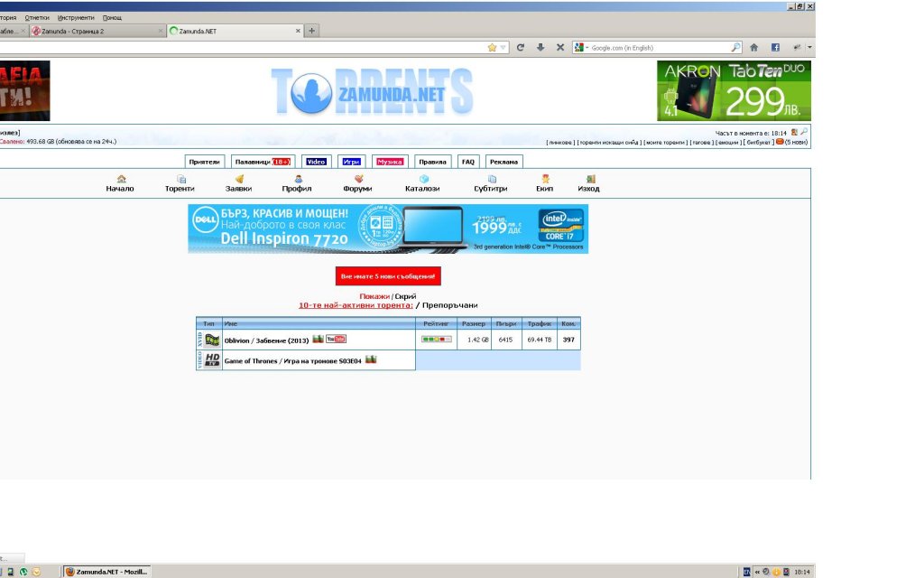924x578 pixels.
Task: Open Oblivion / Забвение (2013) torrent
Action: tap(266, 340)
